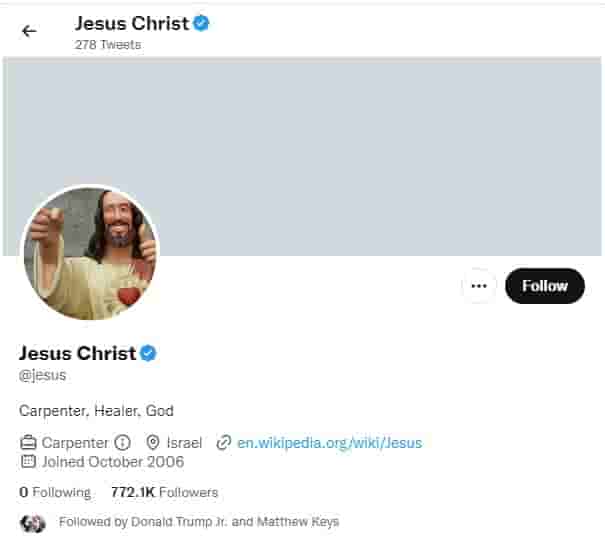Click the Carpenter professional category label

coord(75,442)
